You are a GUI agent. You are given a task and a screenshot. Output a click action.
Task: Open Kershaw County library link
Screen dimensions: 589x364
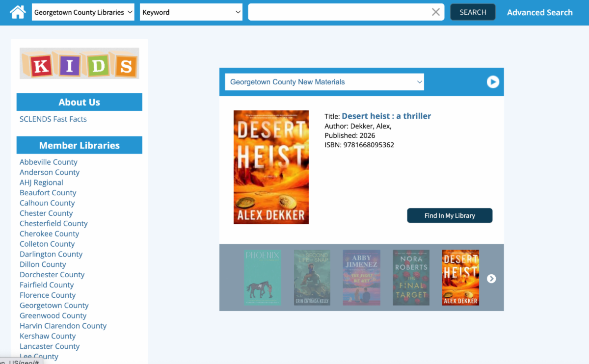coord(48,337)
